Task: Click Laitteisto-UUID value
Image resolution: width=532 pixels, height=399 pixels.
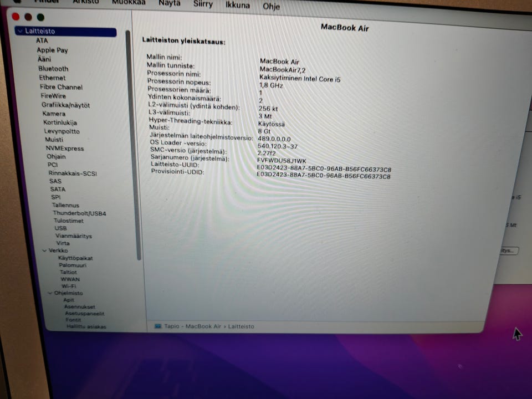Action: pos(324,168)
